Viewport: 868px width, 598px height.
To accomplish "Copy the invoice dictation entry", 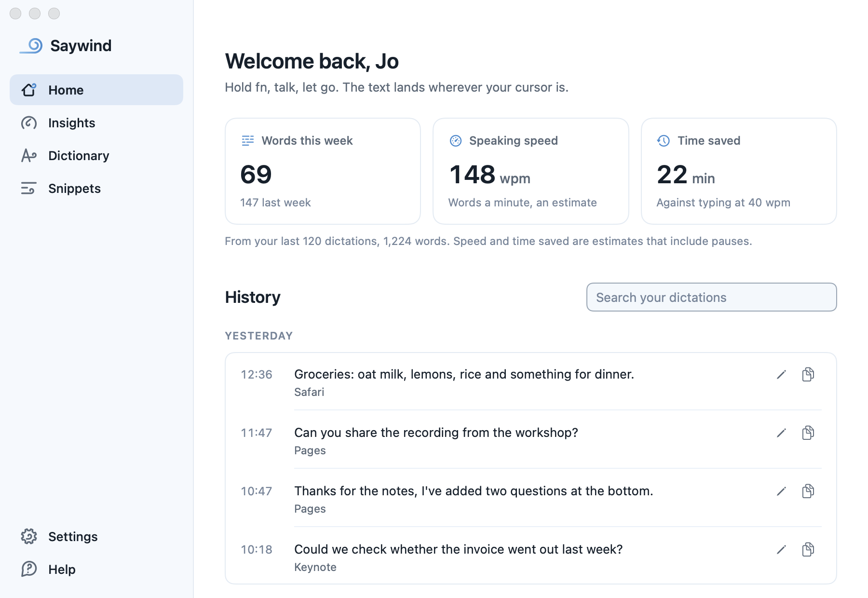I will pos(808,549).
